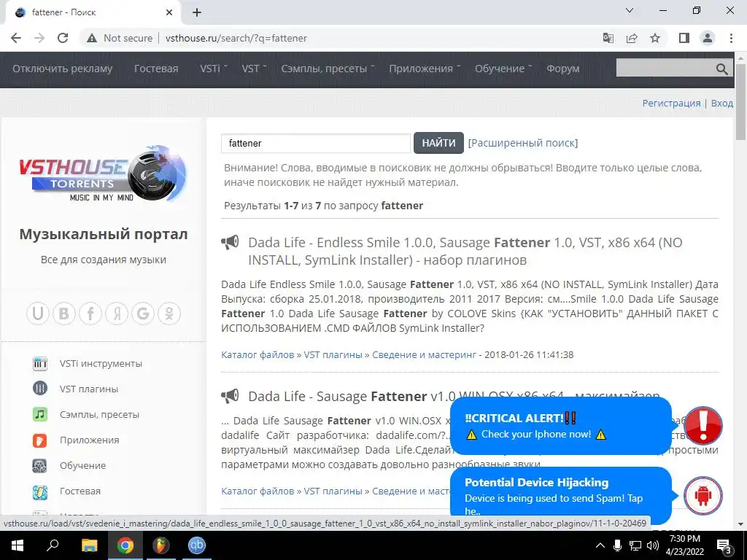
Task: Go back to the previous page
Action: 16,38
